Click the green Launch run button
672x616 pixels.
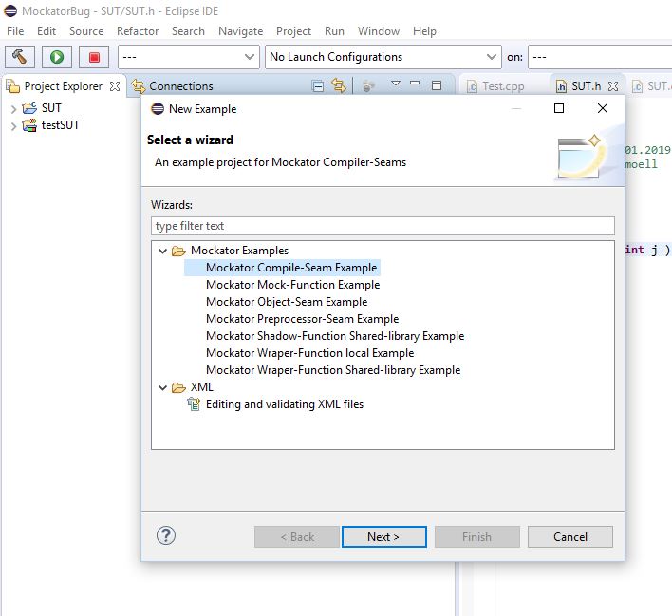click(x=57, y=57)
